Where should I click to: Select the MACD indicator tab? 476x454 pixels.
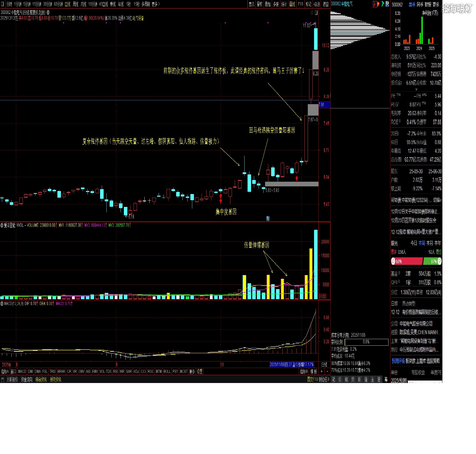22,372
